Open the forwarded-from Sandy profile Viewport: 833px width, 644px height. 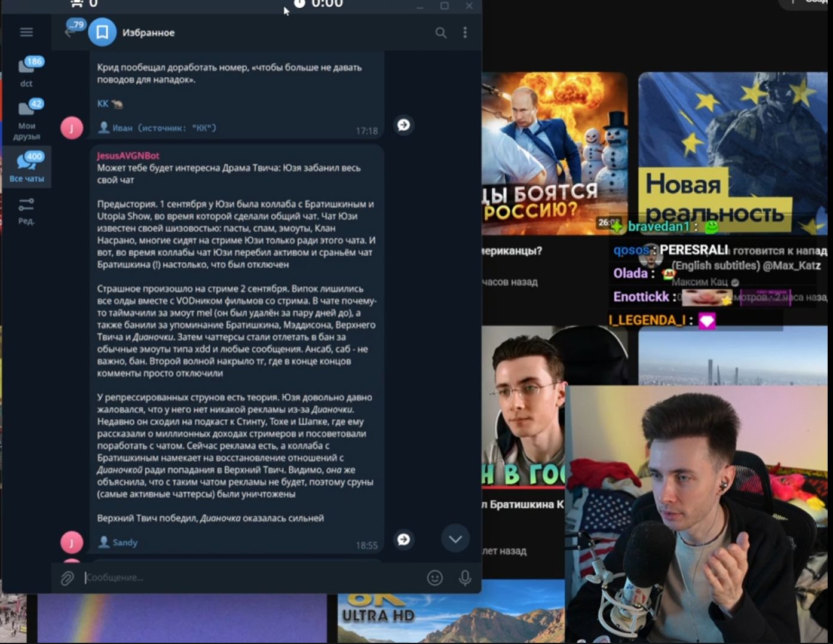pos(118,542)
